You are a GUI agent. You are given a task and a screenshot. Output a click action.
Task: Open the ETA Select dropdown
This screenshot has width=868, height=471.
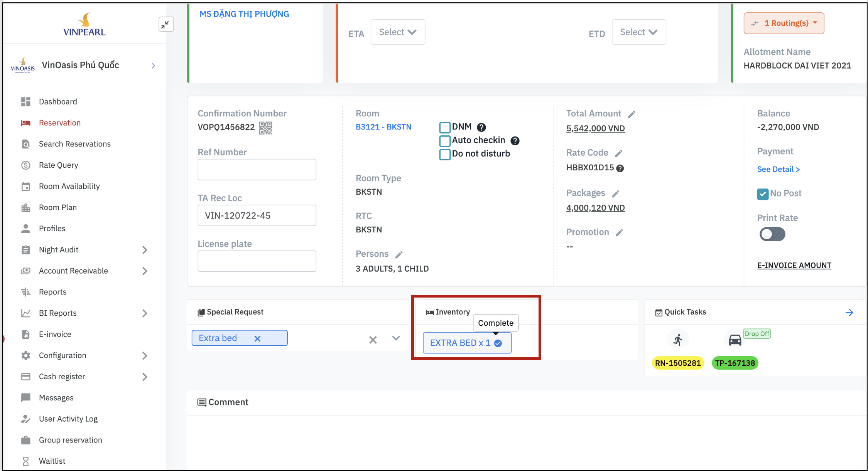(x=398, y=32)
